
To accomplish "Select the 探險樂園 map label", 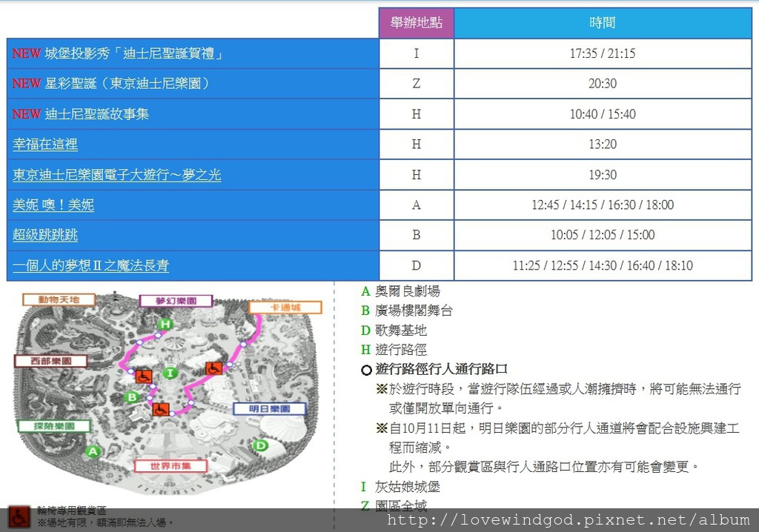I will (54, 426).
